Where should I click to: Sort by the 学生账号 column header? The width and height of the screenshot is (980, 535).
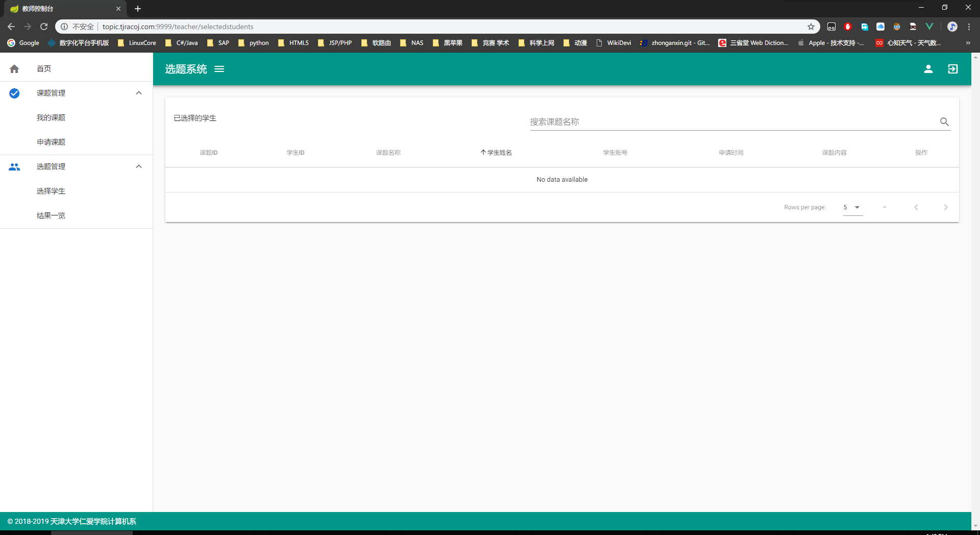click(x=615, y=153)
